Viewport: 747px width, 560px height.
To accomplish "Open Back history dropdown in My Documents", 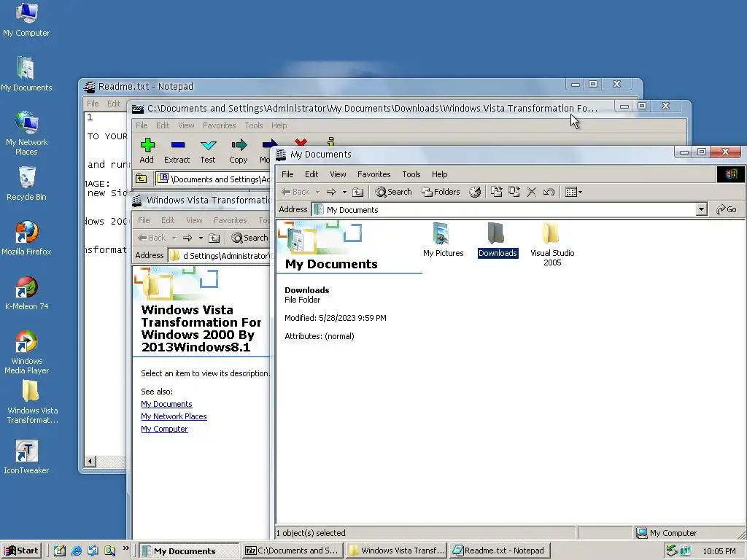I will click(x=318, y=192).
